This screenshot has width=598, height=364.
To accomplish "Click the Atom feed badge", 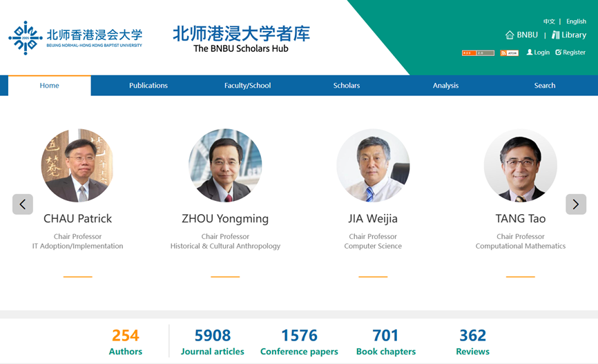I will (509, 53).
